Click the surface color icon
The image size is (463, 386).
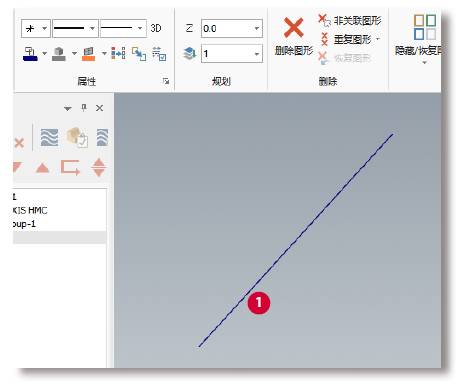[x=89, y=54]
